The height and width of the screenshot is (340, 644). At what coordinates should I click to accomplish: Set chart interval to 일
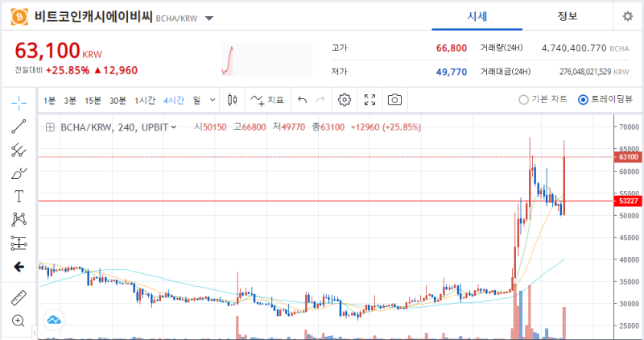[196, 101]
